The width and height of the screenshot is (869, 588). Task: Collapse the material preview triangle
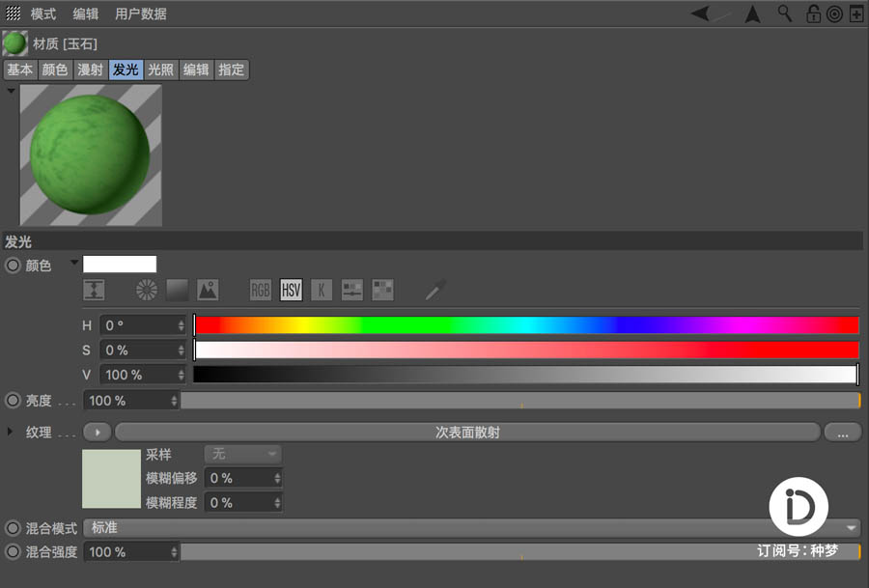[x=11, y=91]
